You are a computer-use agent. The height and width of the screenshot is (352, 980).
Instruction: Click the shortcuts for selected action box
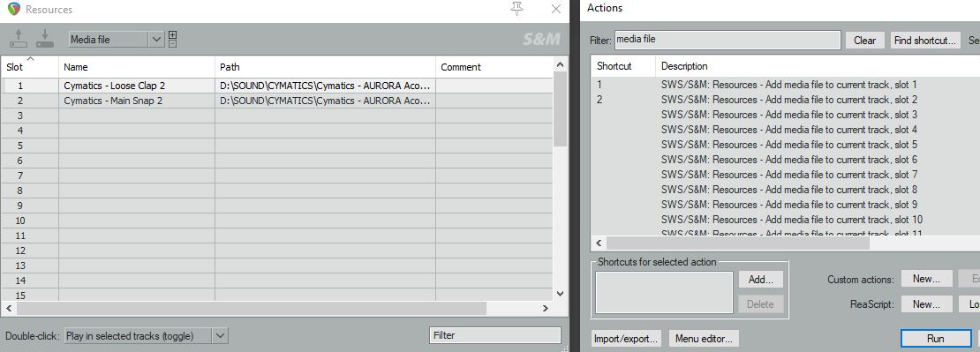pos(664,292)
